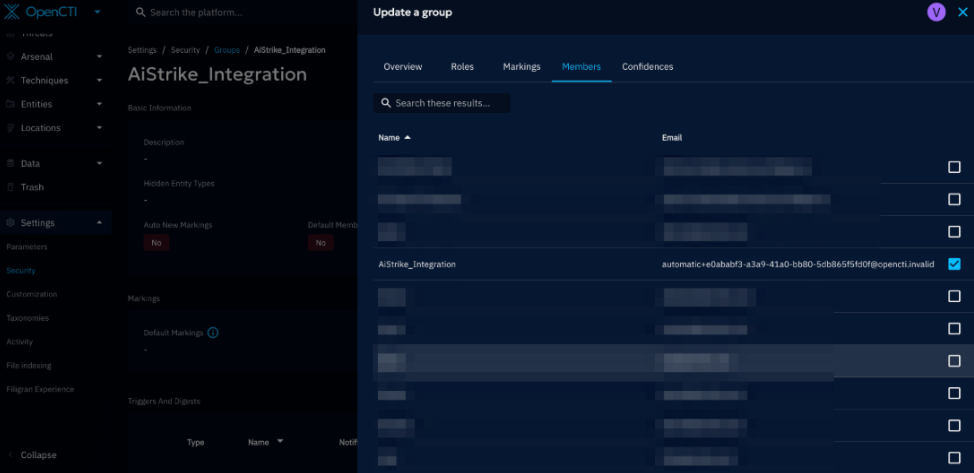Check the highlighted member row checkbox
This screenshot has height=473, width=974.
(x=954, y=361)
